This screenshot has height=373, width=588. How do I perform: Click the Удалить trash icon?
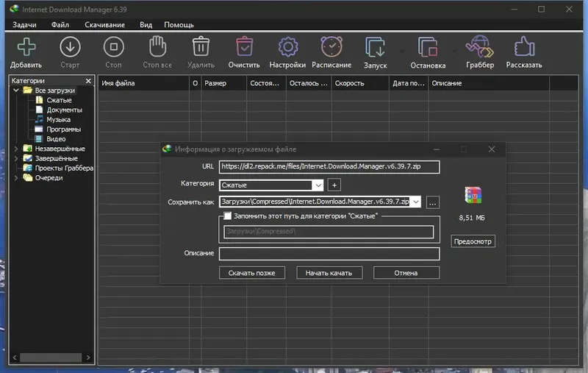click(x=201, y=47)
